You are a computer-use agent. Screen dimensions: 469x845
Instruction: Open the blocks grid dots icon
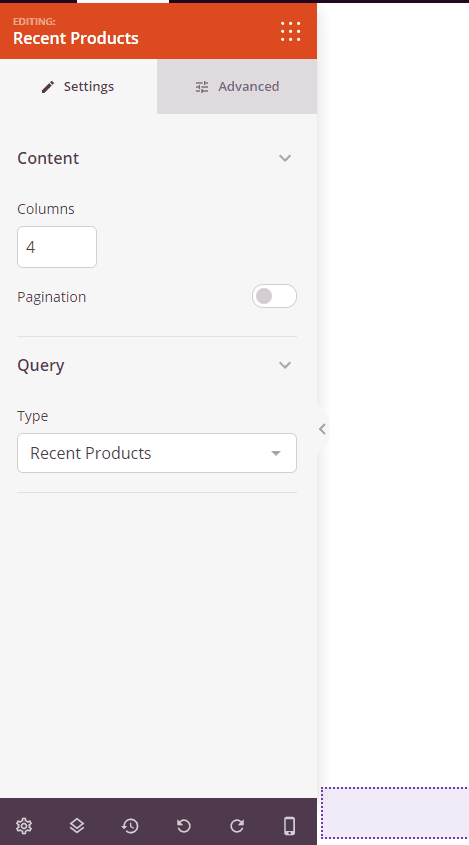(x=291, y=32)
